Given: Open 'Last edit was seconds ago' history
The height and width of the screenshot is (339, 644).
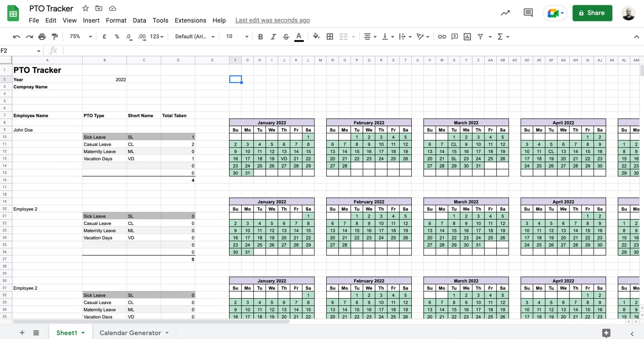Looking at the screenshot, I should pyautogui.click(x=272, y=20).
